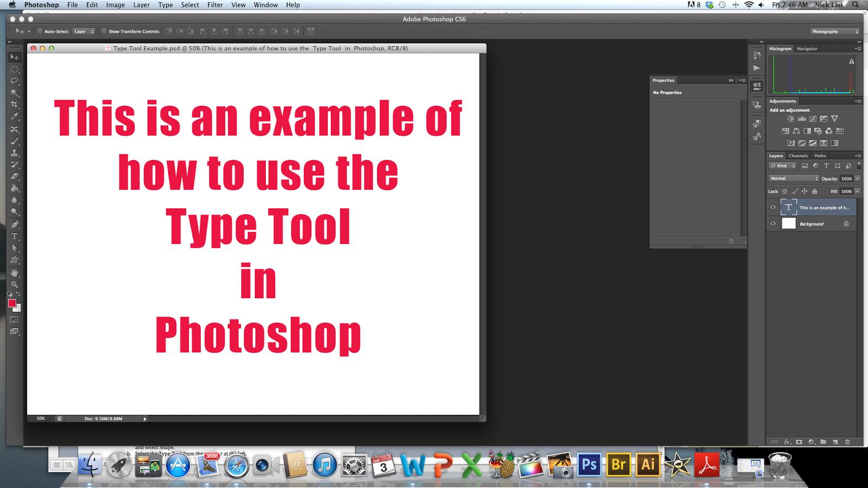Select the Move tool
The width and height of the screenshot is (868, 488).
15,56
